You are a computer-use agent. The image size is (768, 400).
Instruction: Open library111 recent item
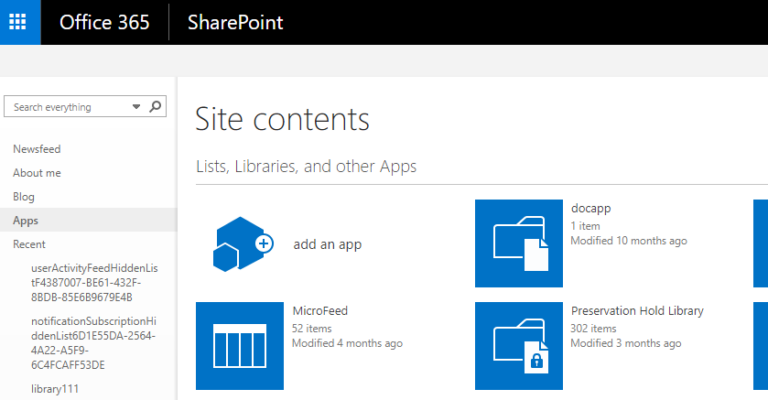point(55,389)
